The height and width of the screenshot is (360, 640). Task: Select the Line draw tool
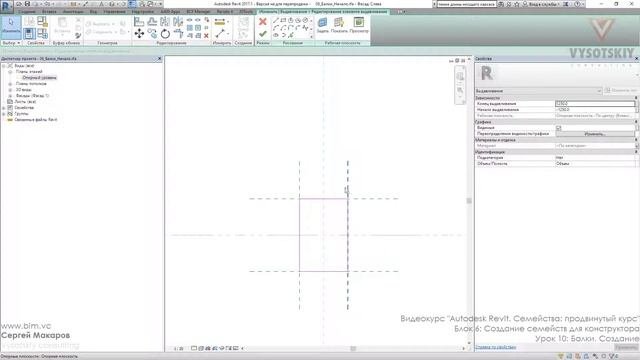[276, 20]
